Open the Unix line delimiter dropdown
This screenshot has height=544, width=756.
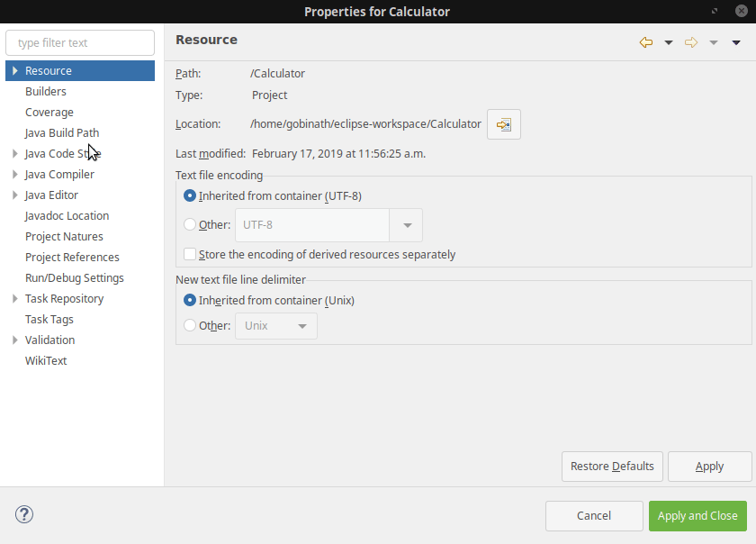coord(304,326)
